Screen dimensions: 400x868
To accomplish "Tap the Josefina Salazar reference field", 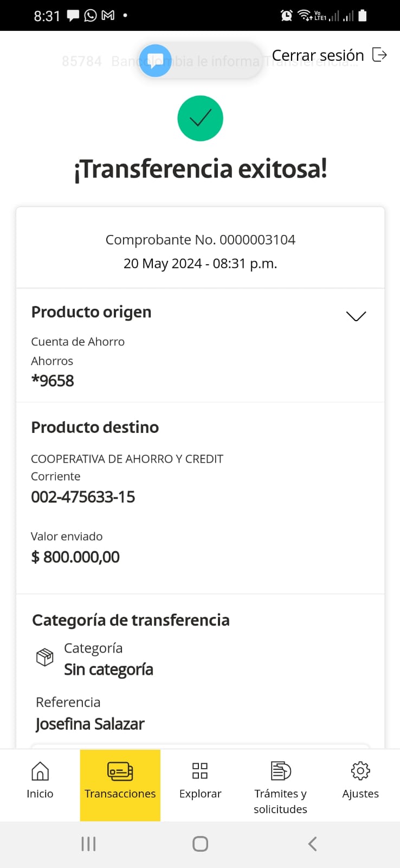I will coord(90,724).
